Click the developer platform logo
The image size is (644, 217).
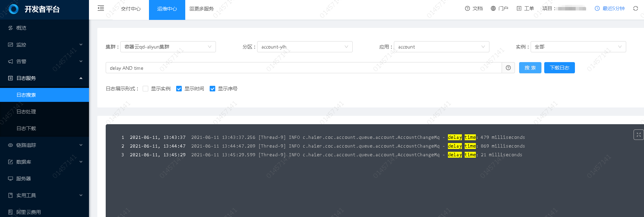pyautogui.click(x=14, y=9)
